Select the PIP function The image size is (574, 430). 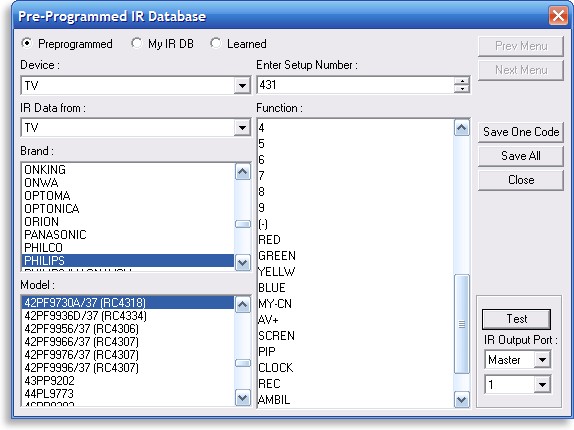355,352
